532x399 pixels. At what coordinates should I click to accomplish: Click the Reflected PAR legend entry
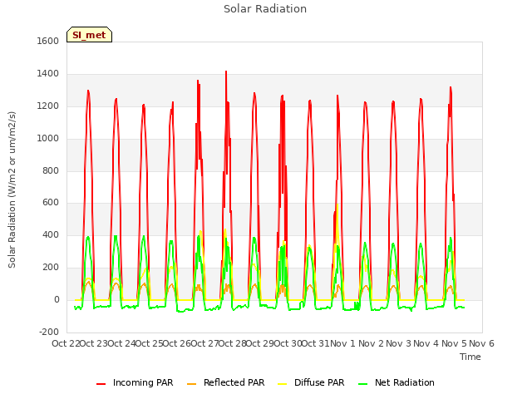[x=225, y=382]
